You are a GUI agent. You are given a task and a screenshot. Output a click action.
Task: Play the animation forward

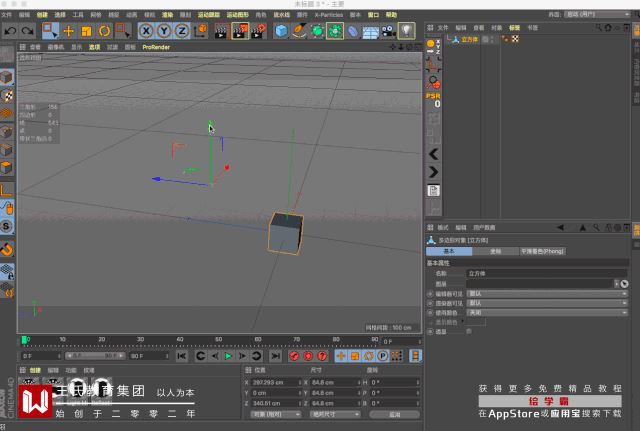(x=228, y=356)
